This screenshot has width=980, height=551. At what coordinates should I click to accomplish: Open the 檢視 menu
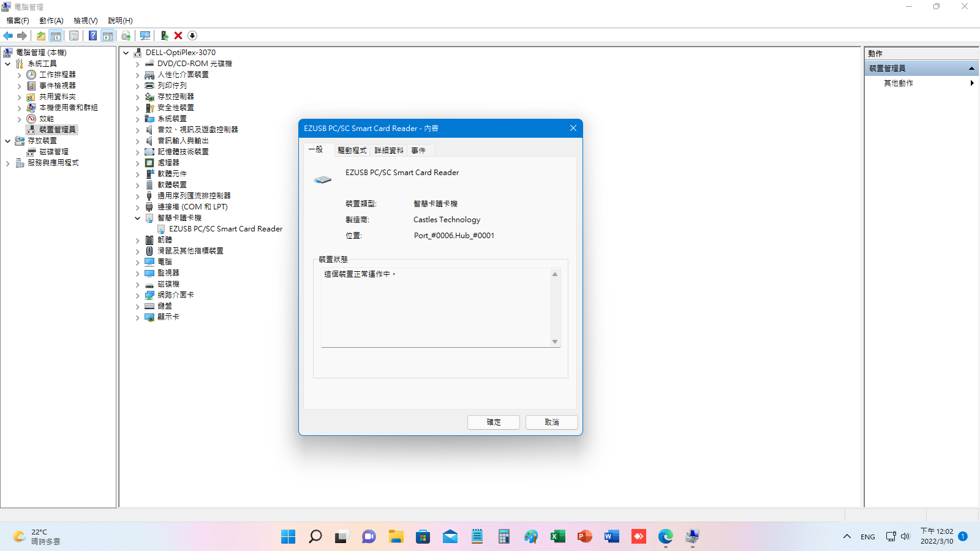(x=85, y=20)
